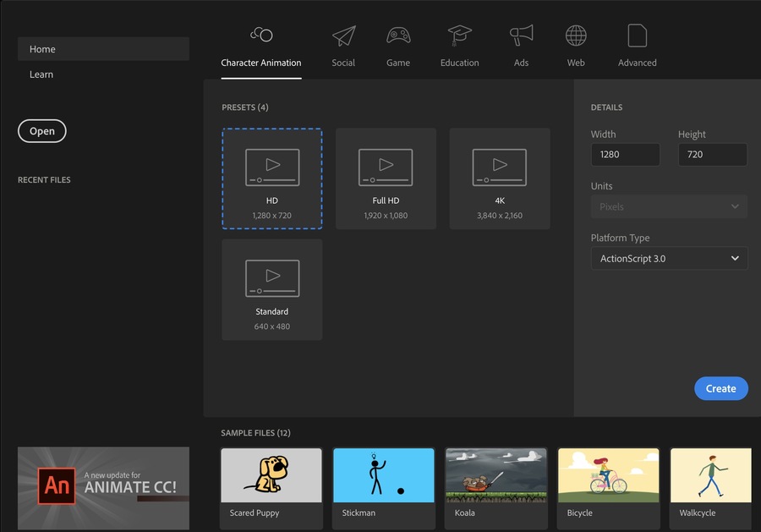
Task: Click the 'SAMPLE FILES (12)' heading text
Action: 255,433
